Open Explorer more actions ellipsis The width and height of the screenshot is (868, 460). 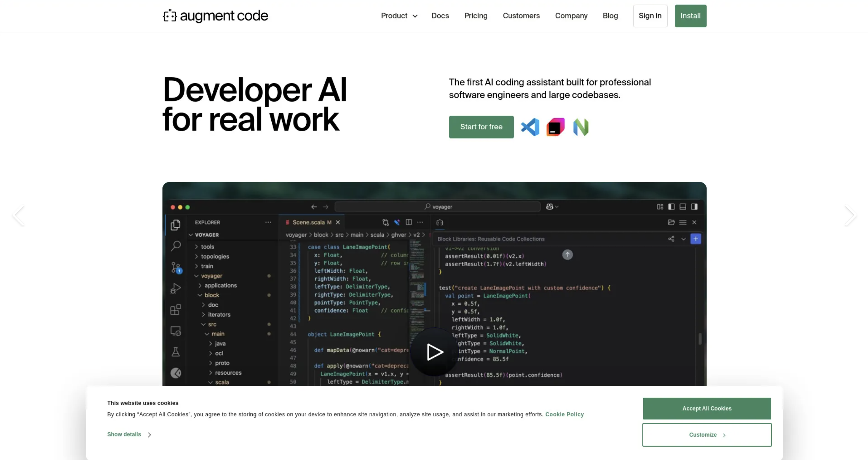tap(268, 222)
